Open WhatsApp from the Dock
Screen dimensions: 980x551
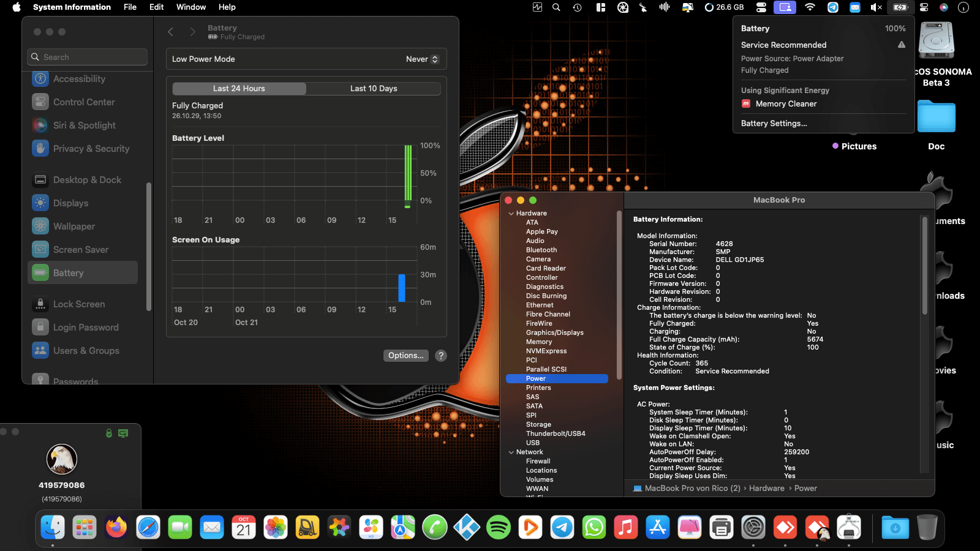pos(594,527)
